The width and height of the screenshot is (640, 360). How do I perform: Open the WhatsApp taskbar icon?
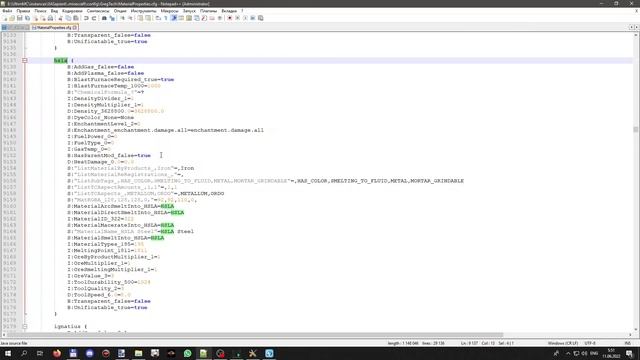[x=187, y=353]
